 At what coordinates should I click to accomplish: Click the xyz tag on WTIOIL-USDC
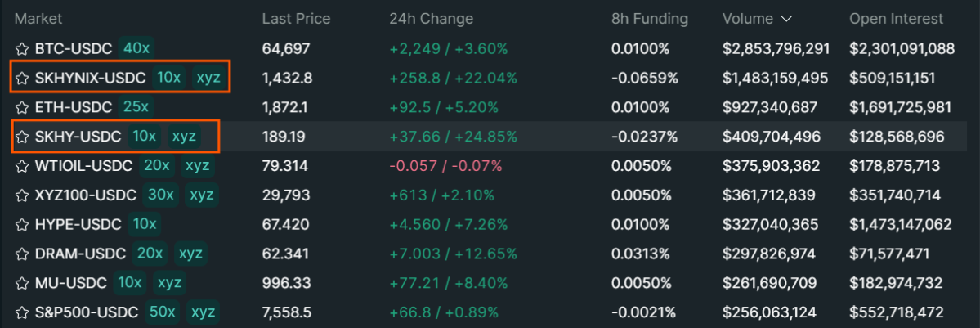199,166
